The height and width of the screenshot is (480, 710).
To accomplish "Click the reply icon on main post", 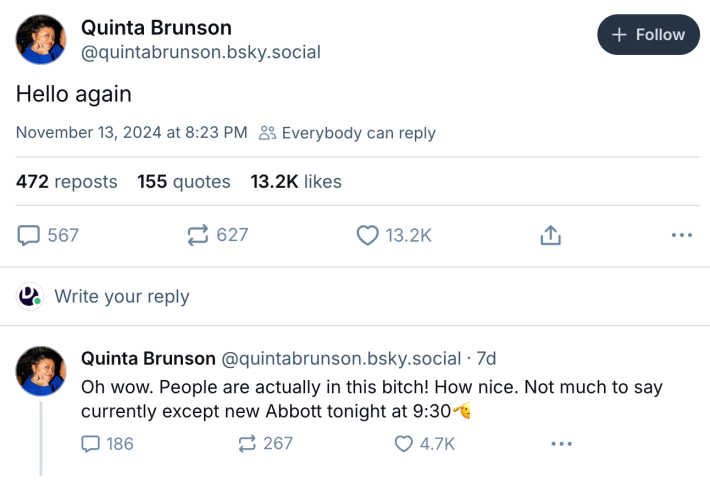I will (30, 235).
